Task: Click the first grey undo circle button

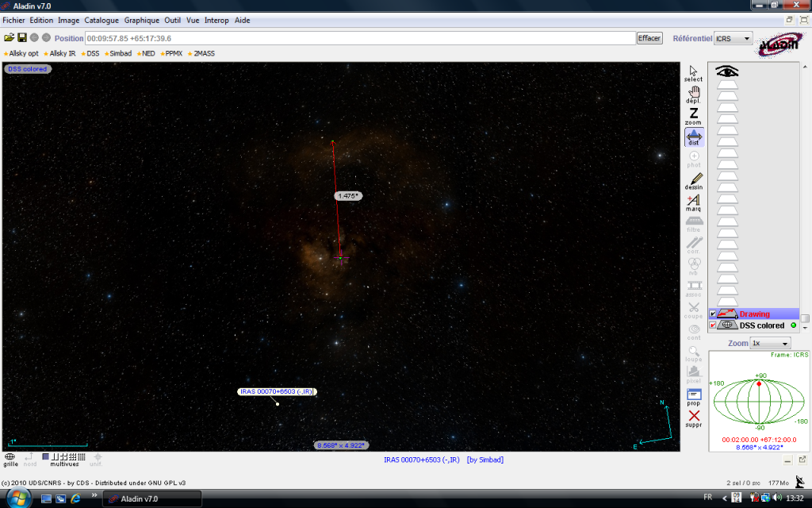Action: 34,37
